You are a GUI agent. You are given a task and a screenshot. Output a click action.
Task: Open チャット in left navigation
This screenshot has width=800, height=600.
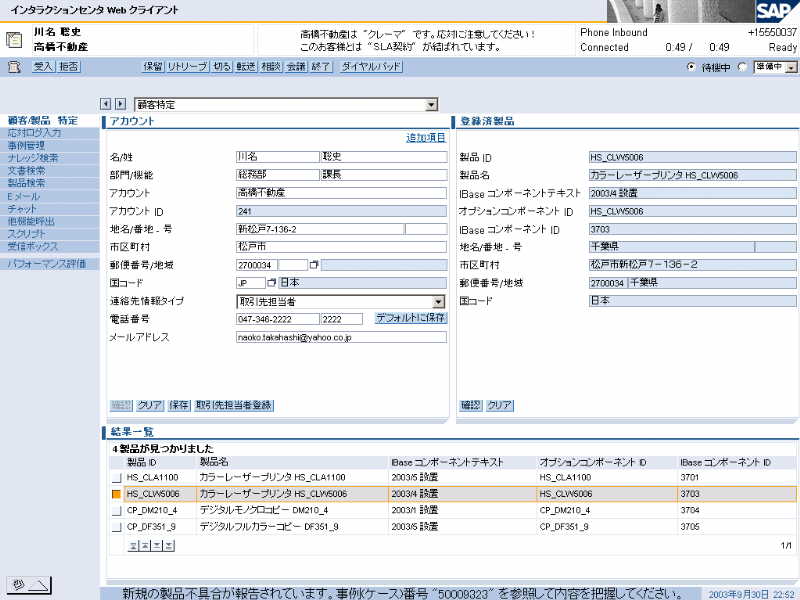(x=22, y=209)
